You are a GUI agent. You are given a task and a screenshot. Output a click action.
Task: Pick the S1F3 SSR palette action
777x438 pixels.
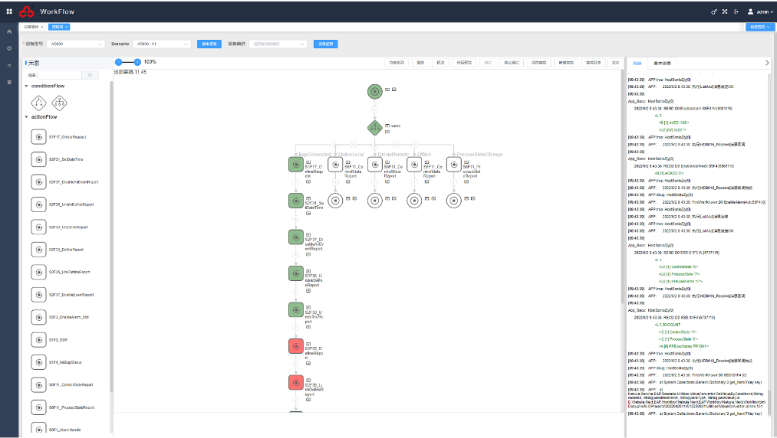coord(39,339)
